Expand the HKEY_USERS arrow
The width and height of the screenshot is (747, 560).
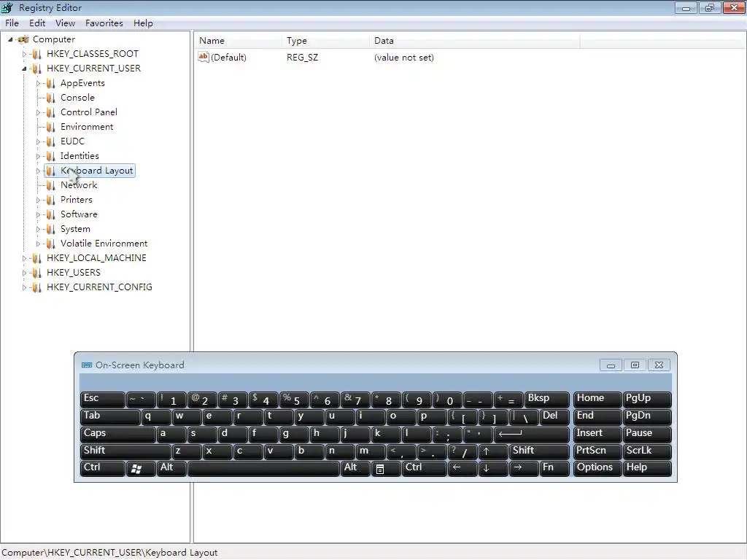point(24,273)
